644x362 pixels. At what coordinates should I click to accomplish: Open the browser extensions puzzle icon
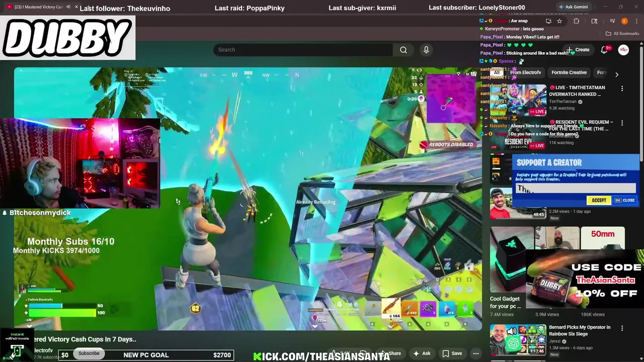577,21
